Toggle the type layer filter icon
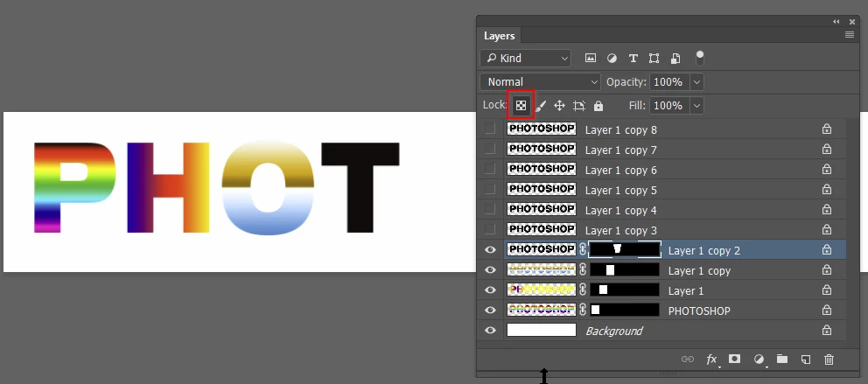This screenshot has width=868, height=384. pos(633,58)
